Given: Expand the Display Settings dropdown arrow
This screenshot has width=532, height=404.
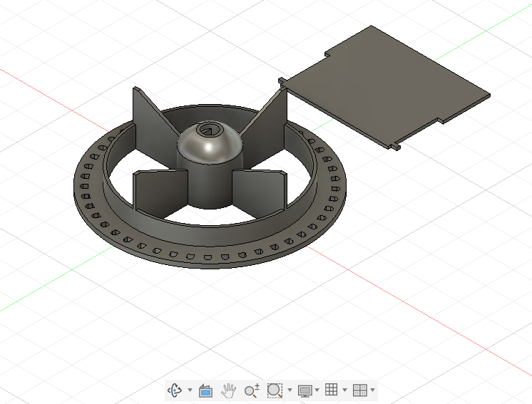Looking at the screenshot, I should pyautogui.click(x=317, y=390).
